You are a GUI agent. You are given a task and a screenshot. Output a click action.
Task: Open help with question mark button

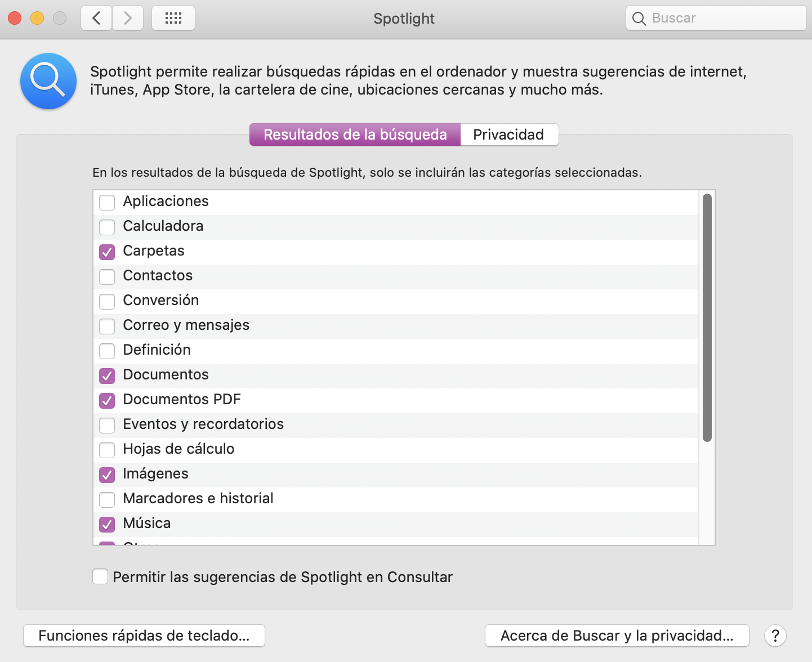(775, 636)
